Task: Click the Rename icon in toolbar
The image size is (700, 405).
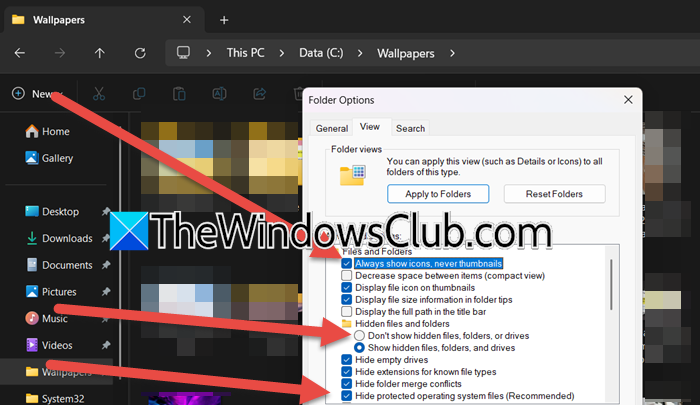Action: pyautogui.click(x=218, y=94)
